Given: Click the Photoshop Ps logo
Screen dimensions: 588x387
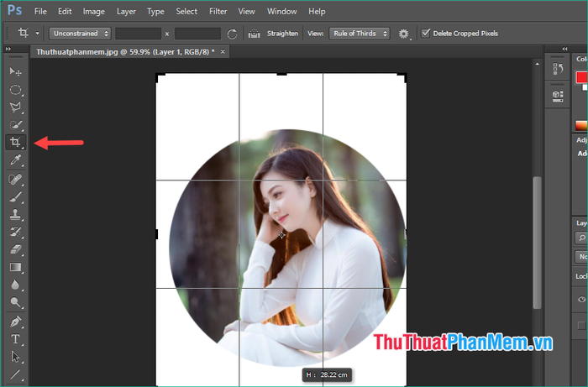Looking at the screenshot, I should (14, 10).
